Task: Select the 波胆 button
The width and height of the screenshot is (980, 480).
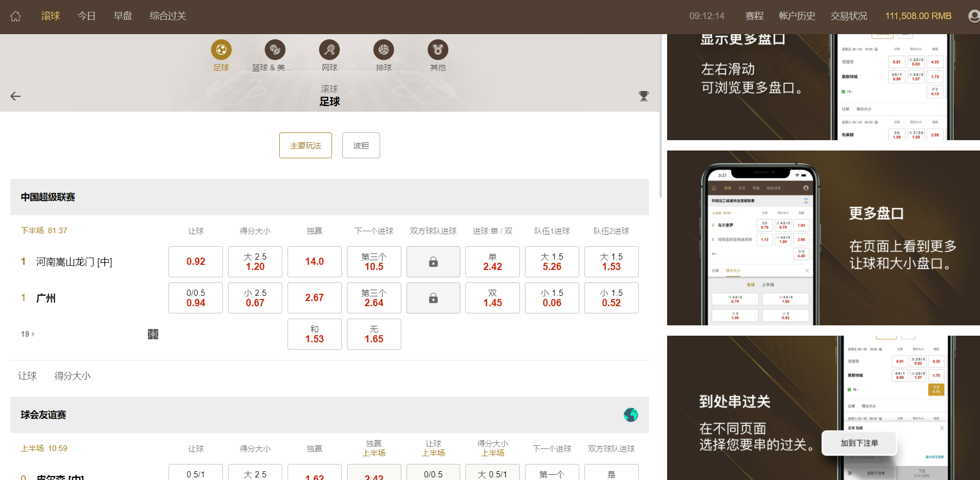Action: coord(361,145)
